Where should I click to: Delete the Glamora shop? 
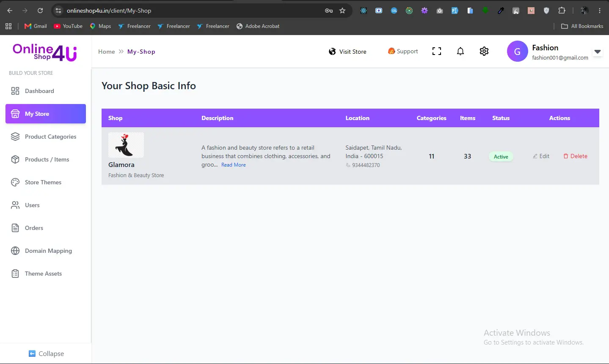pos(575,156)
